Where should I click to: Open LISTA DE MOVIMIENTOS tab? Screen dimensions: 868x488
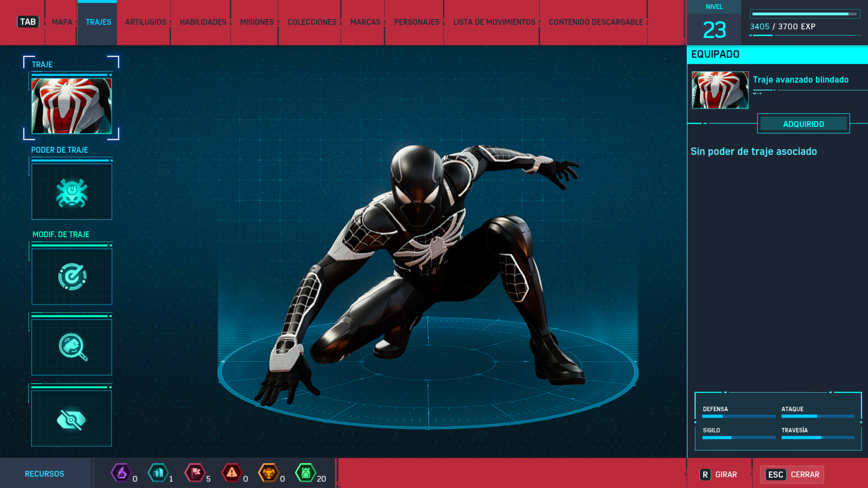(494, 22)
